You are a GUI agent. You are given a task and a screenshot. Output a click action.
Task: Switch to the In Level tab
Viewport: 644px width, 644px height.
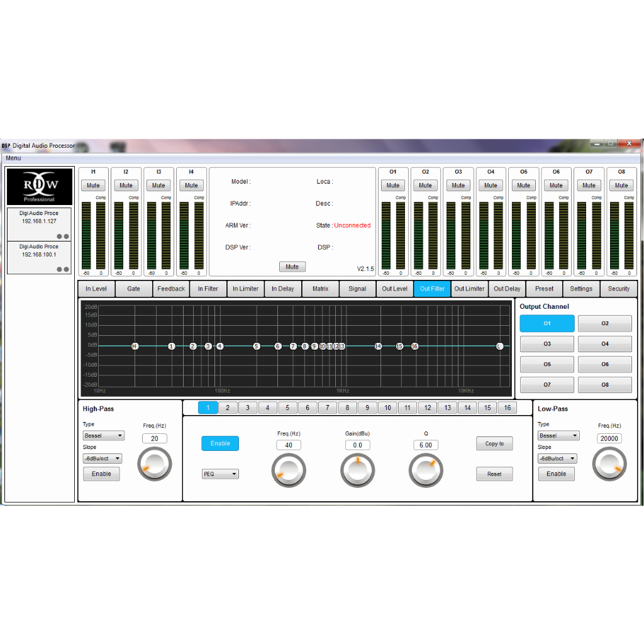pyautogui.click(x=96, y=289)
